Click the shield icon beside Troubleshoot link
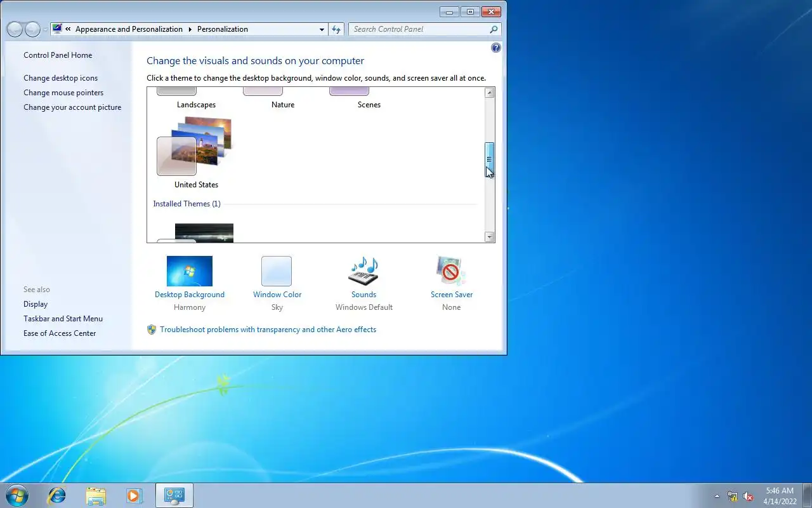The width and height of the screenshot is (812, 508). click(152, 330)
